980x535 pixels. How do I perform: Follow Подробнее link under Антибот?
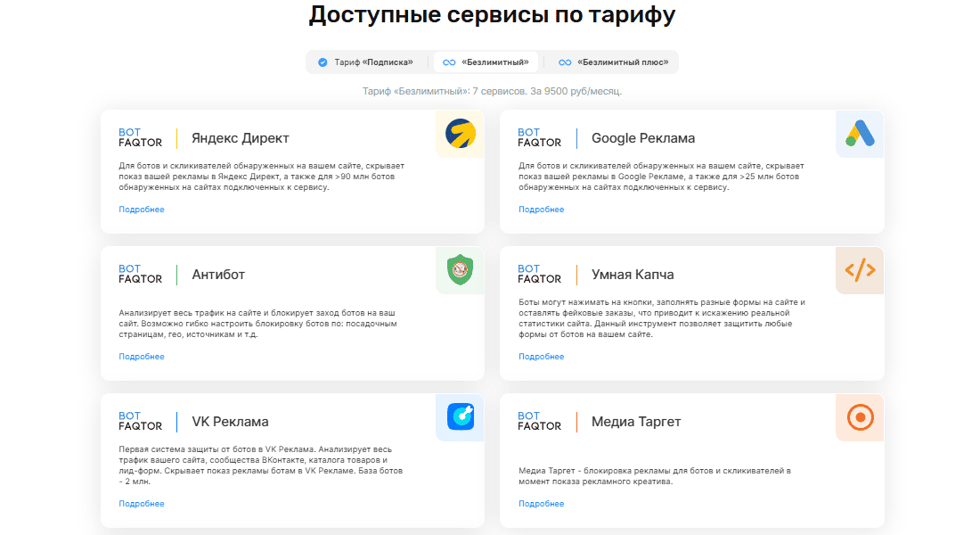click(142, 357)
